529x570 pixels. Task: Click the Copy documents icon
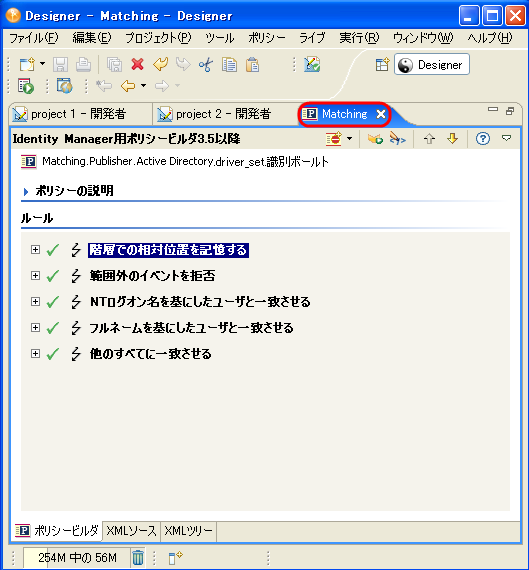[x=229, y=65]
